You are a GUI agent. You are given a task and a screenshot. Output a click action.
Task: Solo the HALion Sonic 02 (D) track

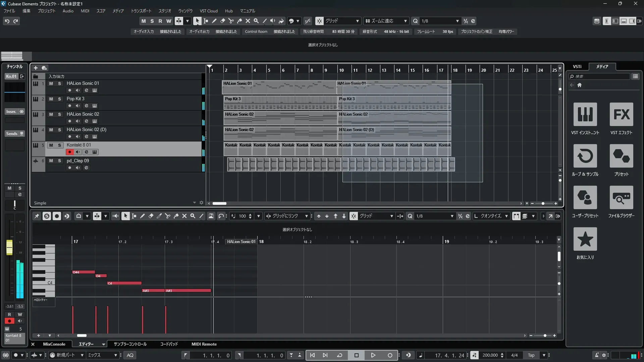point(59,130)
